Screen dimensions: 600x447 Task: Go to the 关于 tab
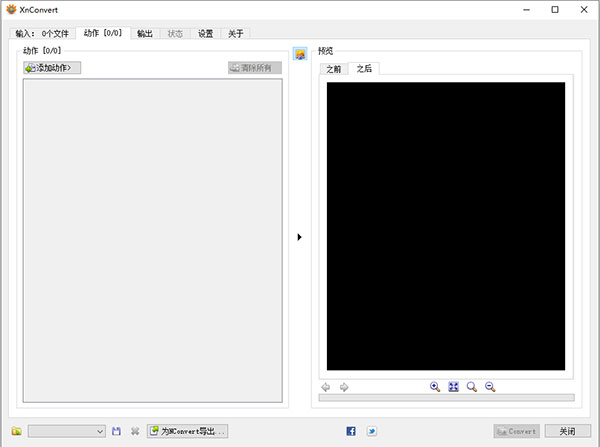236,34
